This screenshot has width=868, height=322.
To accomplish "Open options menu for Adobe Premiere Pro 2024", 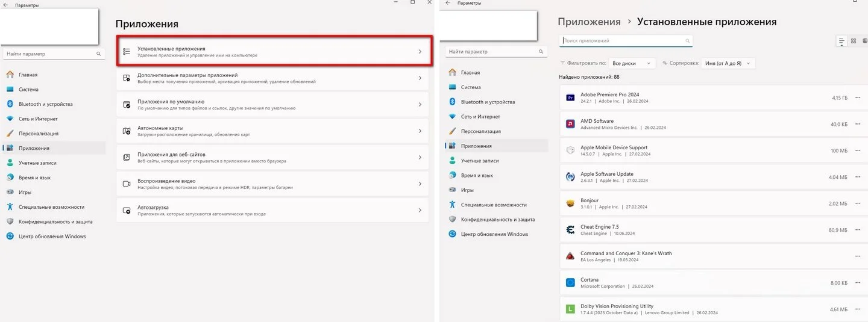I will coord(858,98).
